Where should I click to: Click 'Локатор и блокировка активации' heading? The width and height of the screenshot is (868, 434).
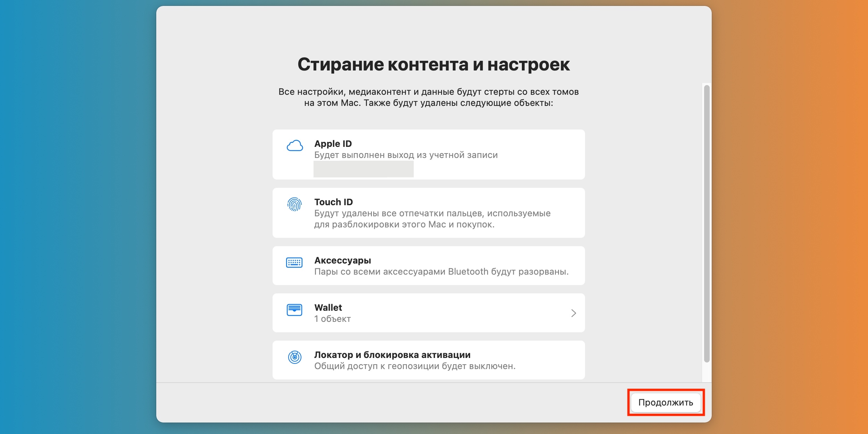392,355
